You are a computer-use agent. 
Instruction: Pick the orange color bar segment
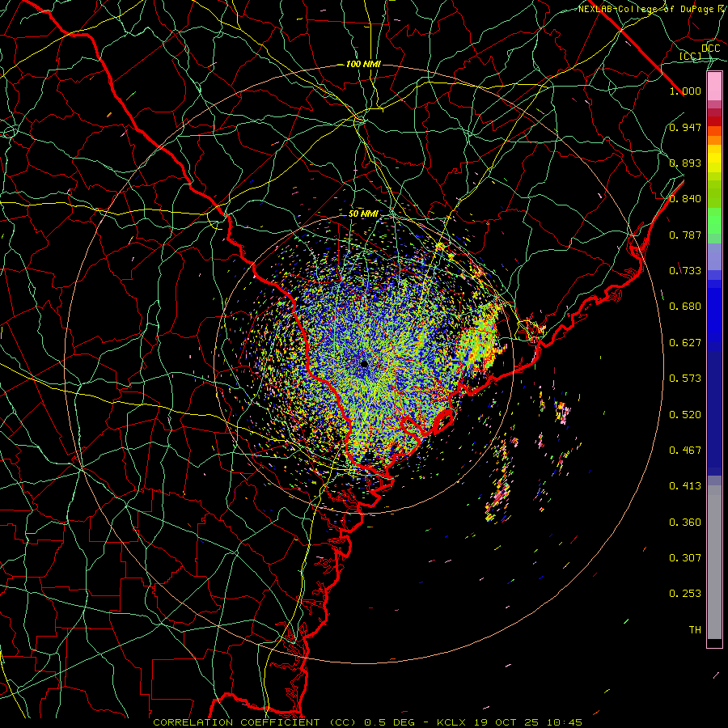(x=714, y=140)
